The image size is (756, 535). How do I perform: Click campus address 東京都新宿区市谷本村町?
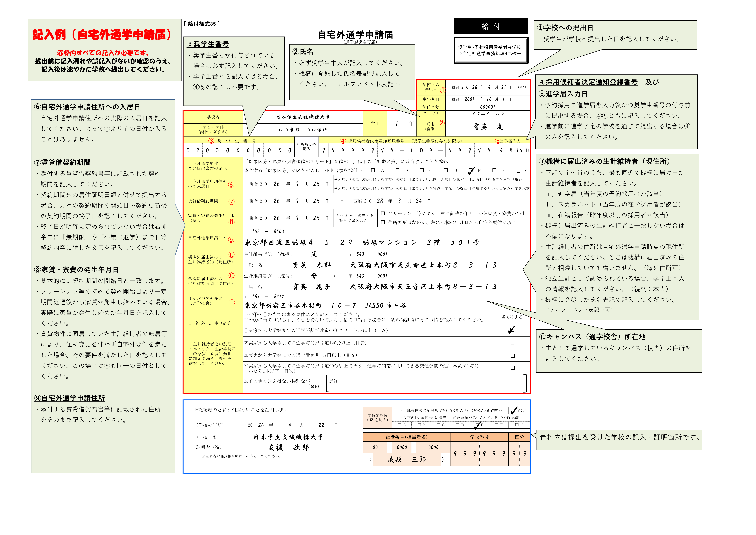[326, 306]
